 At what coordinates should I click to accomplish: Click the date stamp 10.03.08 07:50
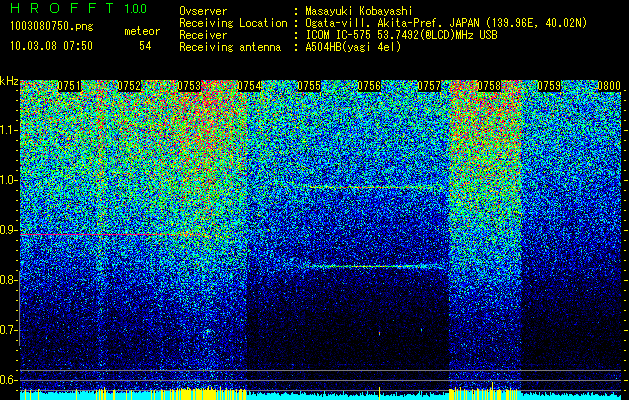[51, 46]
